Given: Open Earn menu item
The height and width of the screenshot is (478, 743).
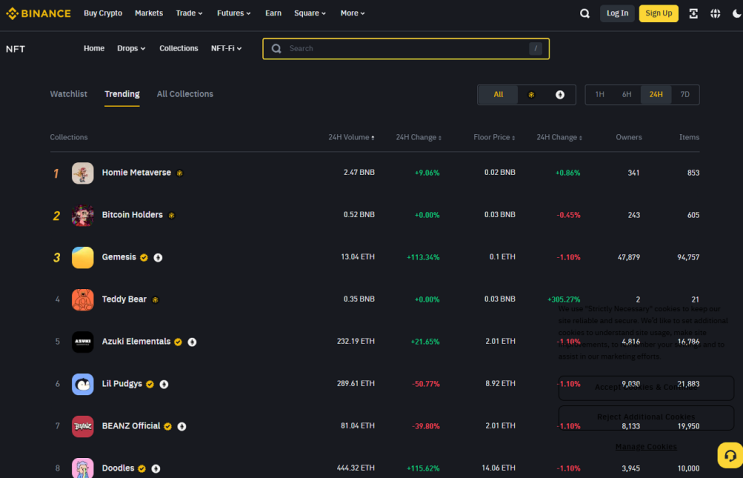Looking at the screenshot, I should pyautogui.click(x=273, y=13).
